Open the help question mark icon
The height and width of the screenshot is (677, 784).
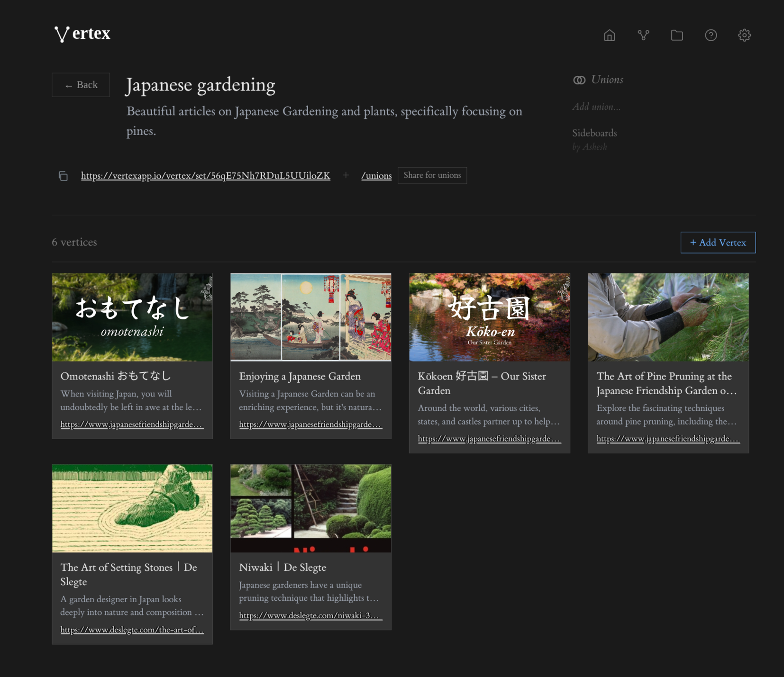coord(711,35)
